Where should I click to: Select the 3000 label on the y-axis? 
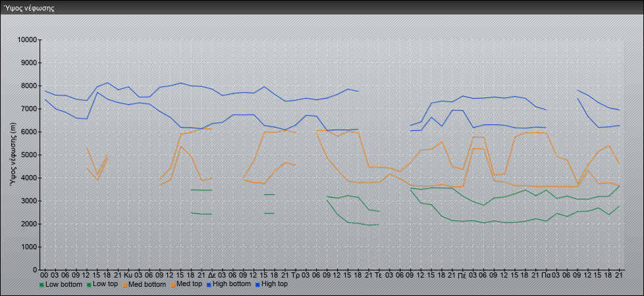[x=29, y=201]
